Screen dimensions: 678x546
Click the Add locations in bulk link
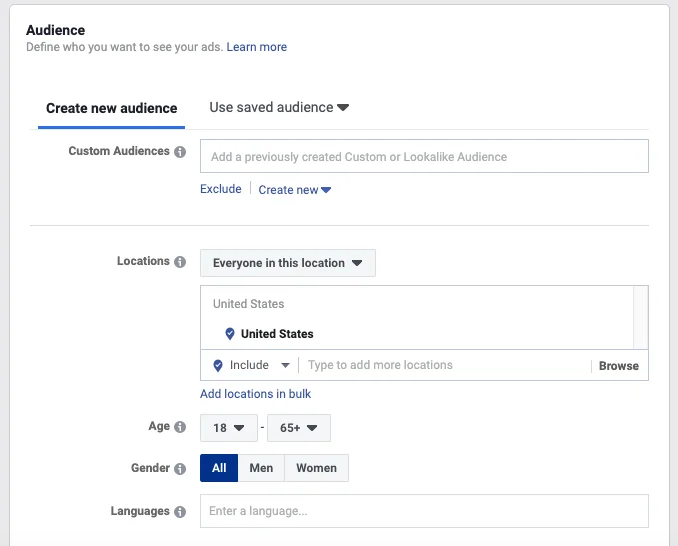[255, 394]
